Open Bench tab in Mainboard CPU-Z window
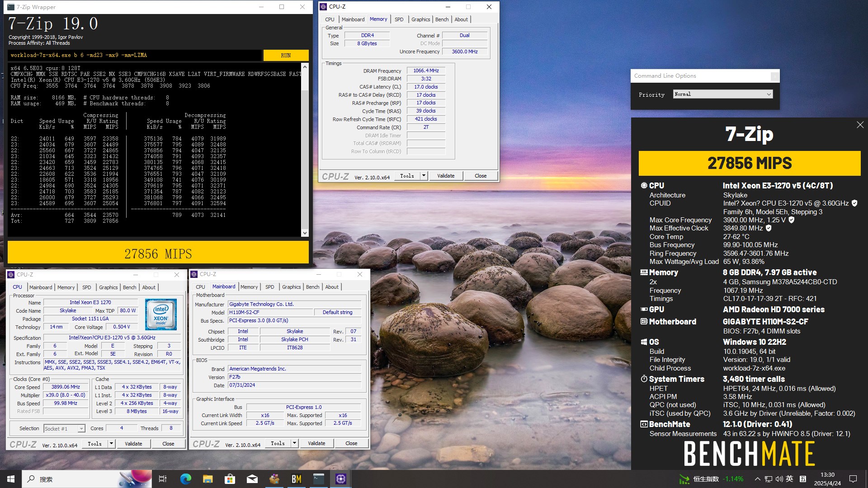 pos(312,287)
